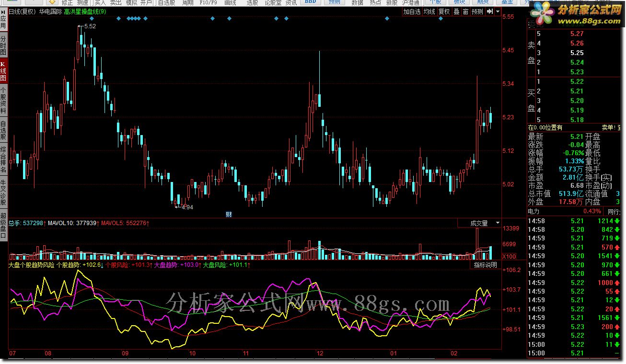The image size is (626, 364).
Task: Click 高洪星操盘线(9) indicator label
Action: point(85,11)
